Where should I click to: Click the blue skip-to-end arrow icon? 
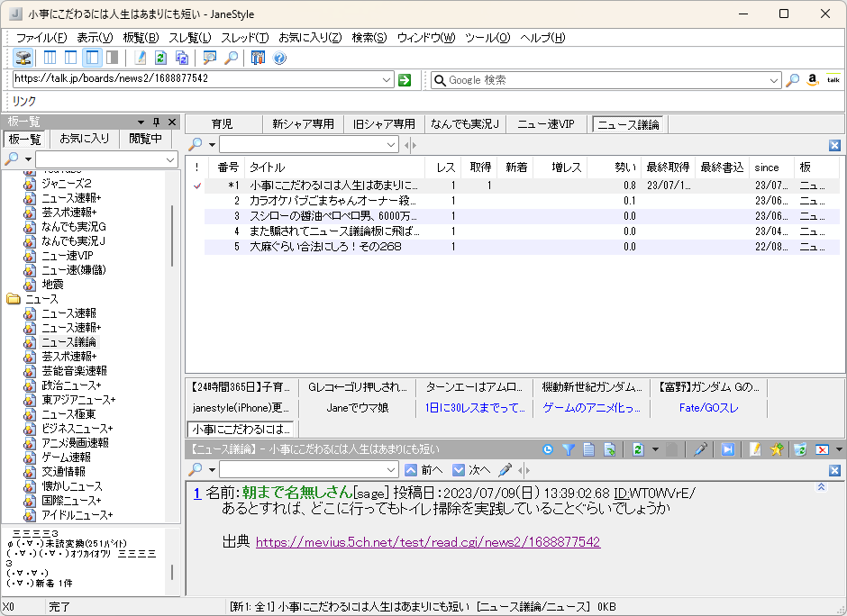tap(728, 449)
